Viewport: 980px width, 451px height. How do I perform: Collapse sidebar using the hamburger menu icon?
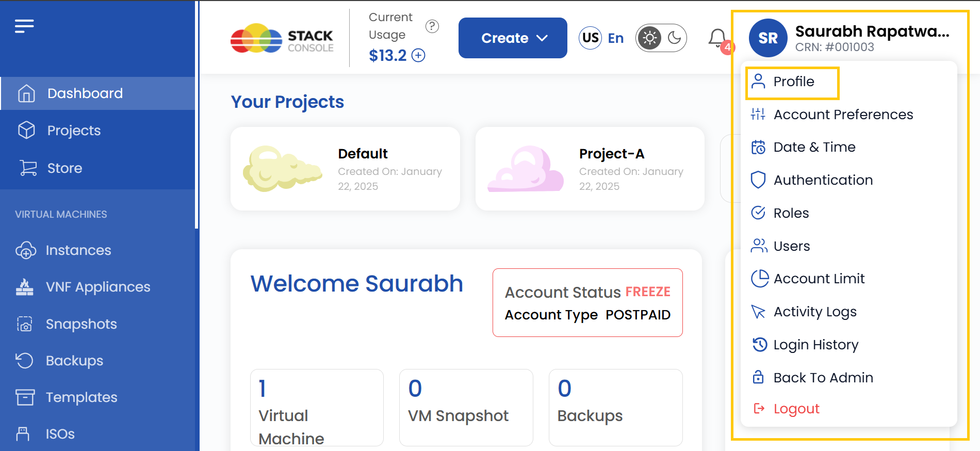24,26
